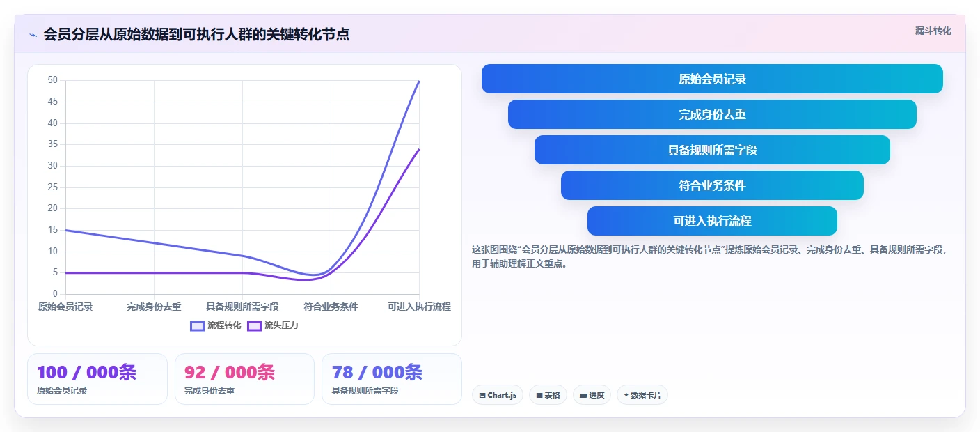Click the y-axis value 25

coord(52,187)
